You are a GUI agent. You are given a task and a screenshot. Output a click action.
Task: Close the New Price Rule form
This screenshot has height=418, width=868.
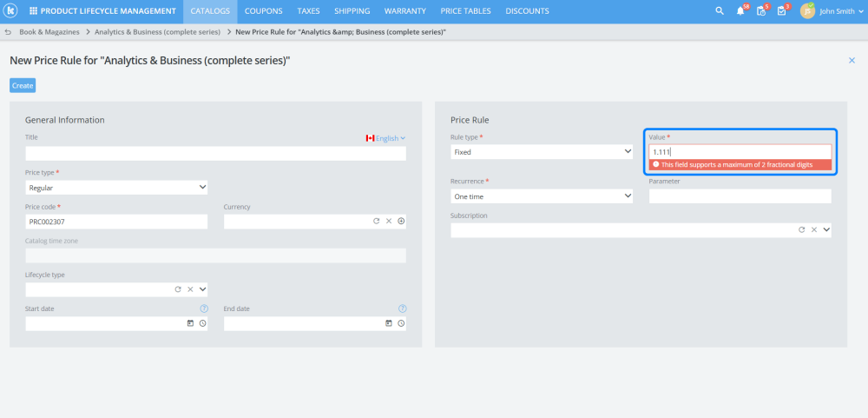852,61
